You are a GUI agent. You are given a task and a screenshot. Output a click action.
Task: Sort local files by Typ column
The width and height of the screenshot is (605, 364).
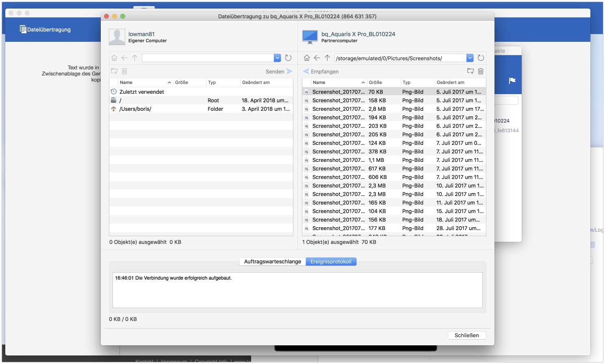click(223, 82)
